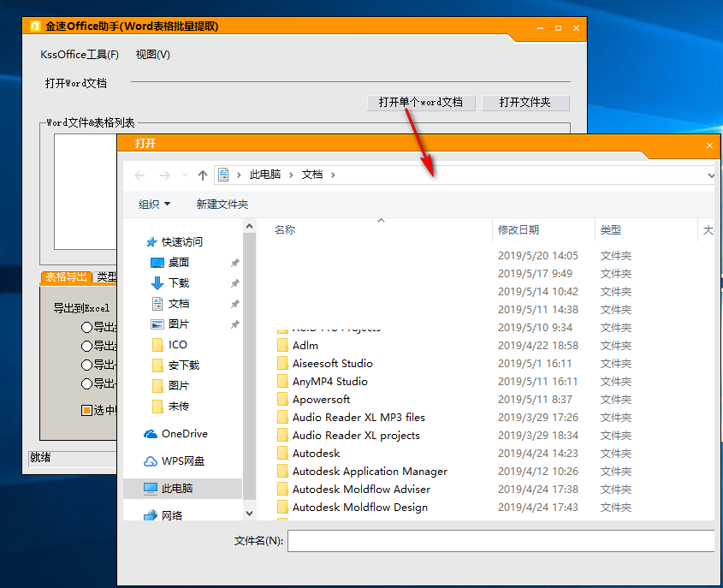
Task: Click the 新建文件夹 button
Action: click(222, 205)
